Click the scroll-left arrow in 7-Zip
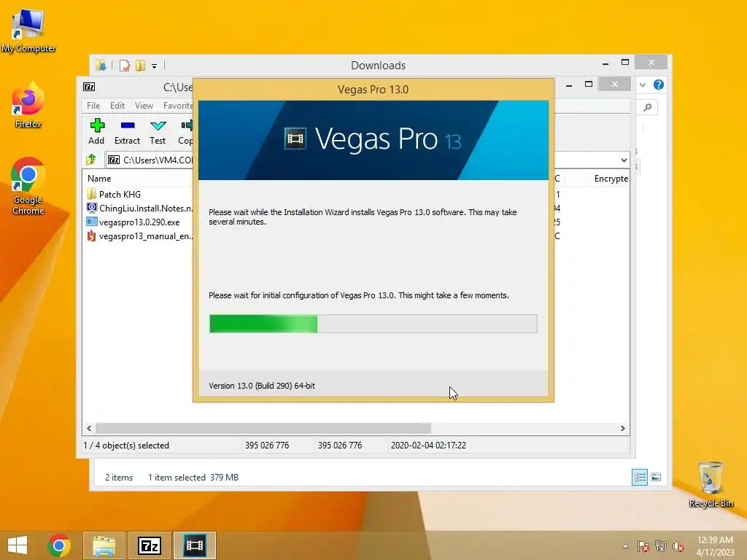Viewport: 747px width, 560px height. click(x=89, y=428)
